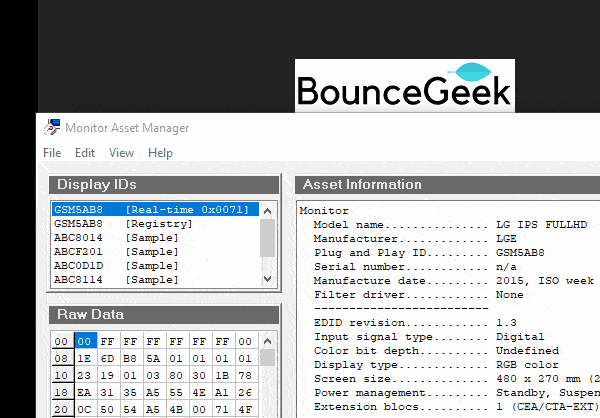
Task: Click Display IDs list scroll up arrow
Action: (267, 211)
